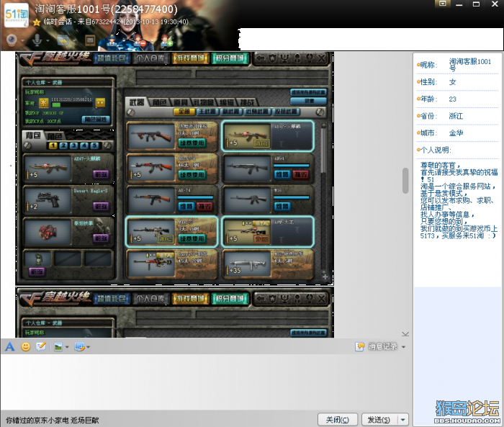Start a video call with webcam icon
This screenshot has height=427, width=504.
[12, 40]
